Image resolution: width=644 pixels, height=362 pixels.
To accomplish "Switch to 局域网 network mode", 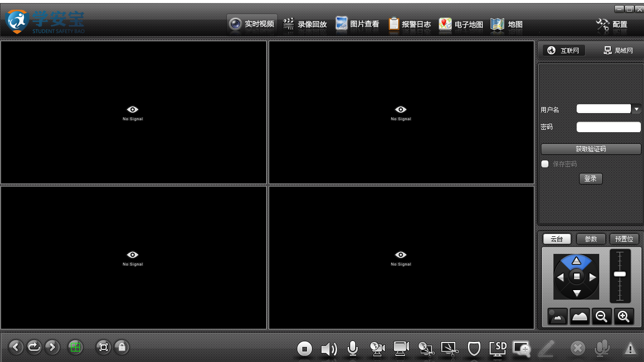I will 618,50.
